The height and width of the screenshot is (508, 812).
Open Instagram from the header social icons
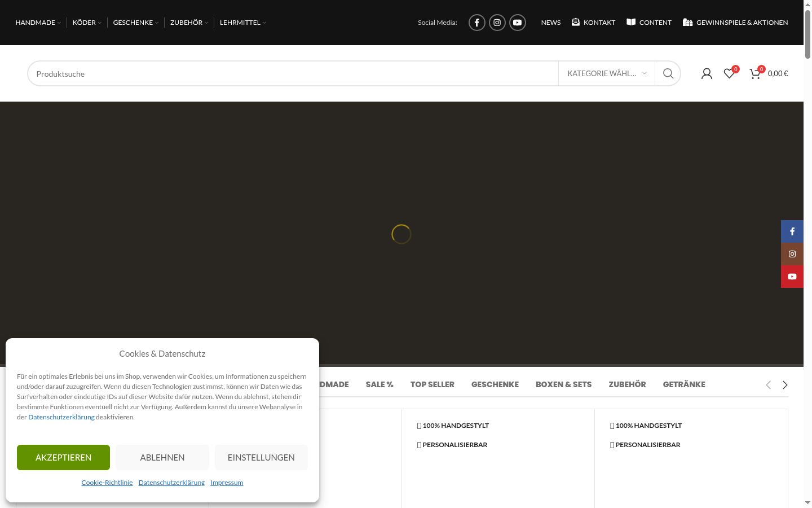click(497, 23)
